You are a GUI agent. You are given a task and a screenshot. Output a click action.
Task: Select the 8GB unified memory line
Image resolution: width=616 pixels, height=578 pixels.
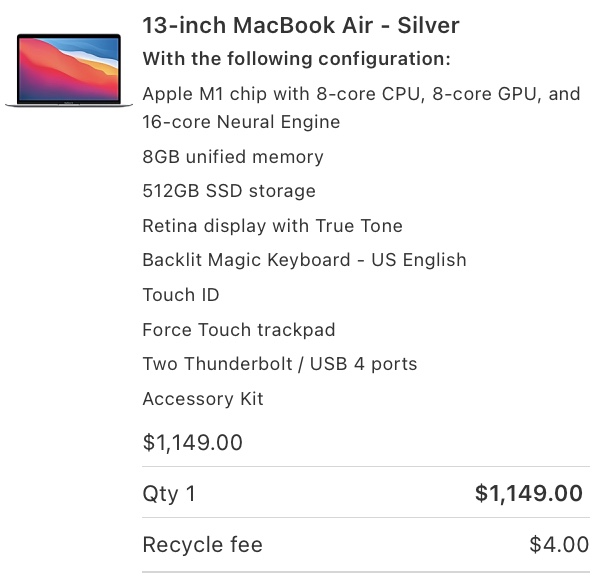[x=233, y=157]
